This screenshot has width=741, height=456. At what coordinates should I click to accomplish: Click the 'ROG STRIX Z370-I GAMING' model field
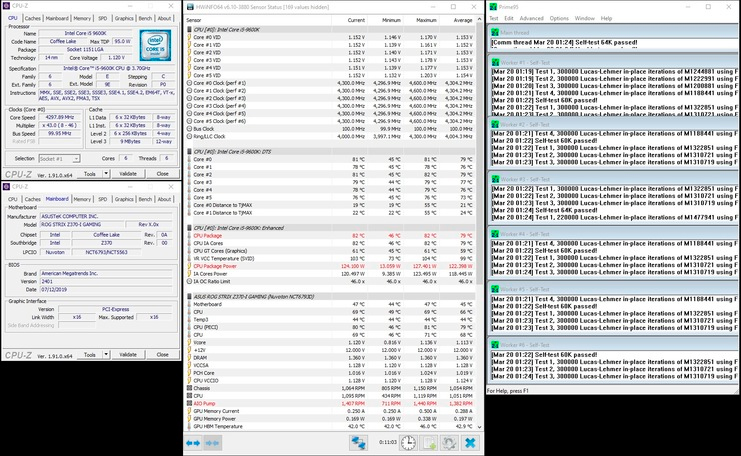(x=82, y=224)
